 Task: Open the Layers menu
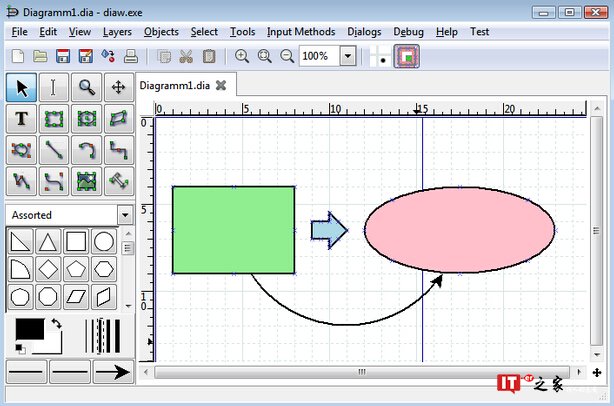click(117, 31)
